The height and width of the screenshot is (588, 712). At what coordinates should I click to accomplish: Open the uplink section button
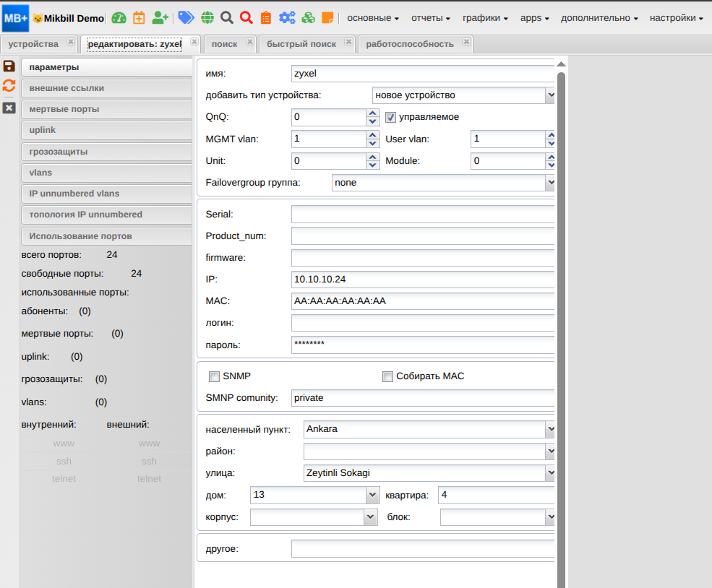tap(107, 130)
